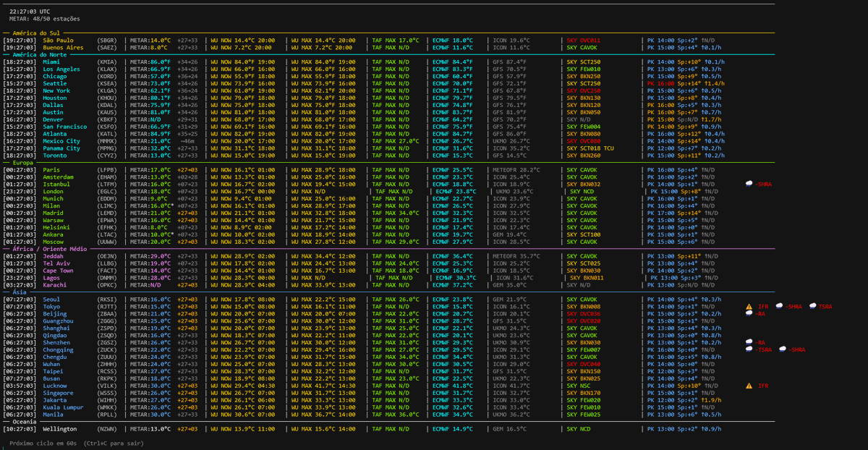
Task: Click the São Paulo city name
Action: pos(58,41)
